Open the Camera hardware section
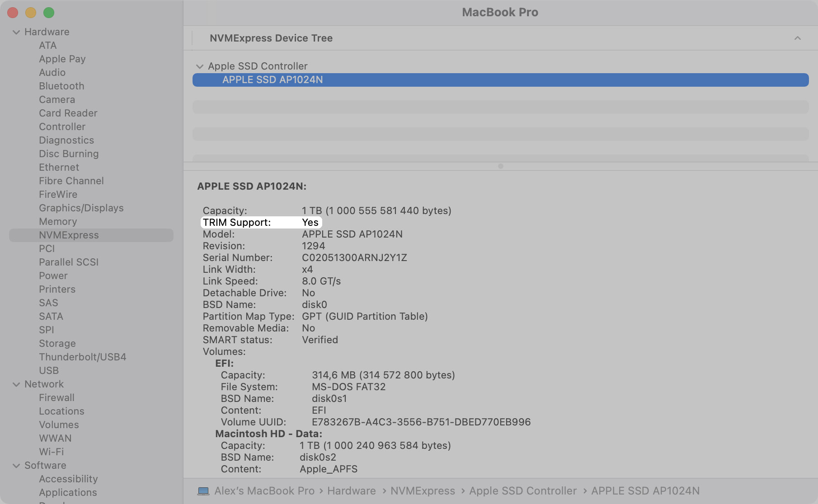 point(56,99)
